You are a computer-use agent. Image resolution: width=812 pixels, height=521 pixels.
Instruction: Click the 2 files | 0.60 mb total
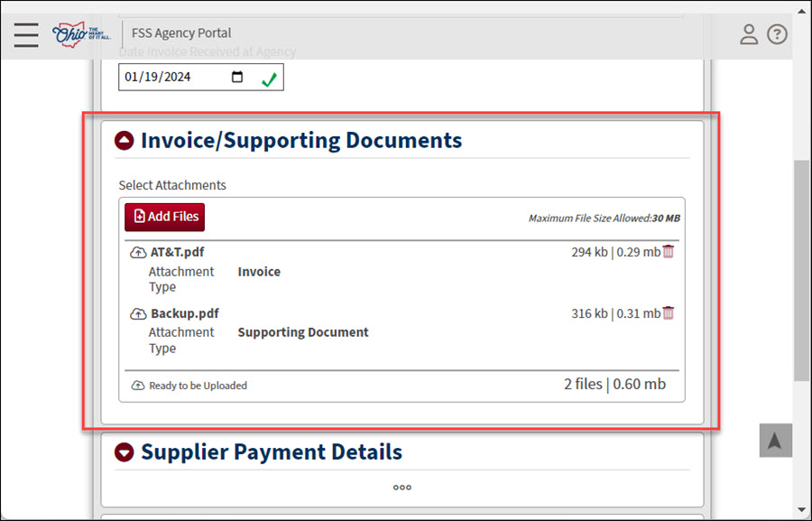pyautogui.click(x=614, y=384)
